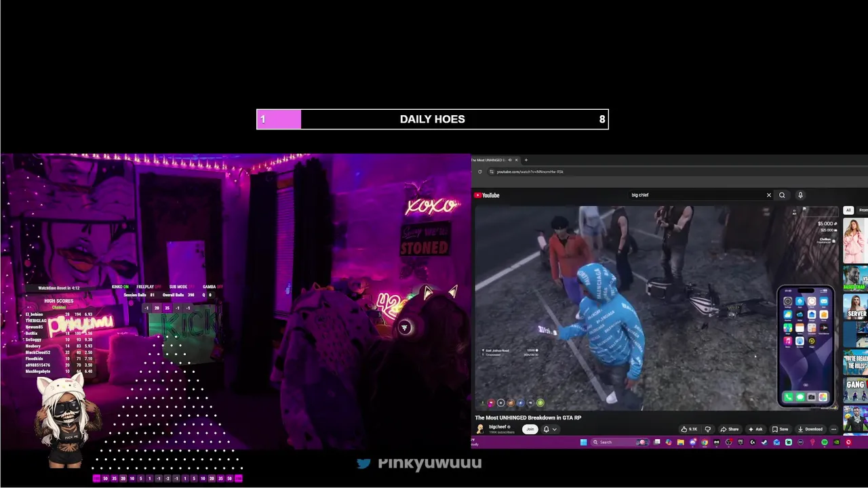Screen dimensions: 868x488
Task: Expand the notification bell dropdown
Action: point(550,429)
